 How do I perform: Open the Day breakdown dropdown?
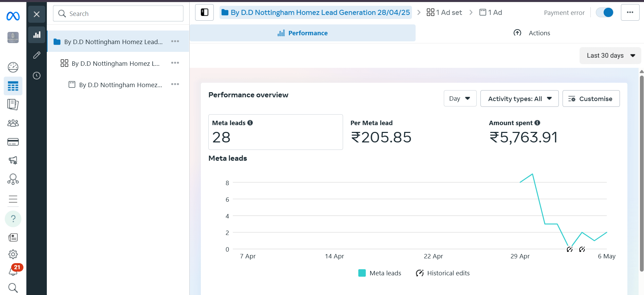(x=460, y=98)
